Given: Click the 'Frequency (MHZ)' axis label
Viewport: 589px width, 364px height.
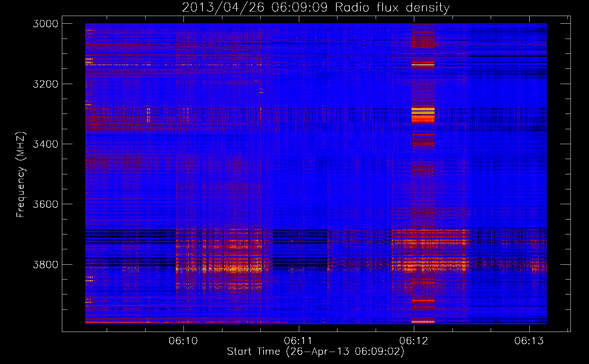Looking at the screenshot, I should click(21, 175).
